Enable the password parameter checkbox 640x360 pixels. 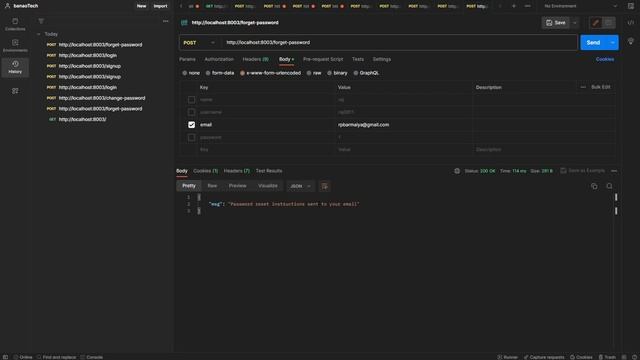point(191,138)
